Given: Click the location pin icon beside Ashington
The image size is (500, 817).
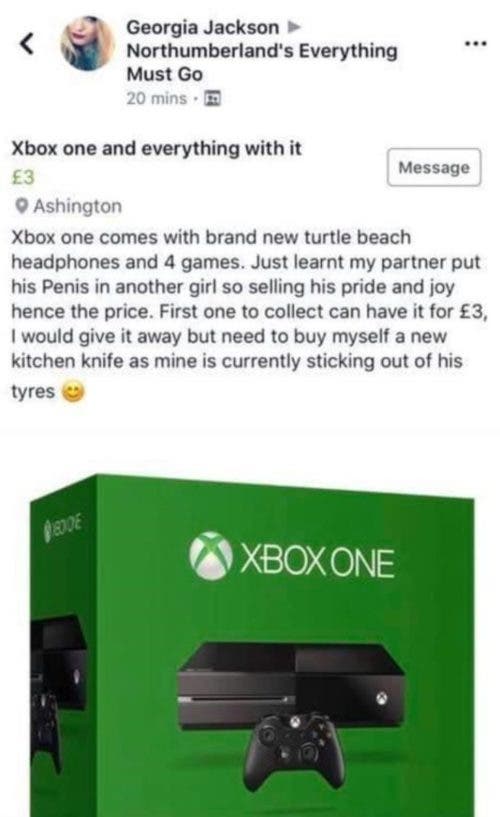Looking at the screenshot, I should click(21, 206).
